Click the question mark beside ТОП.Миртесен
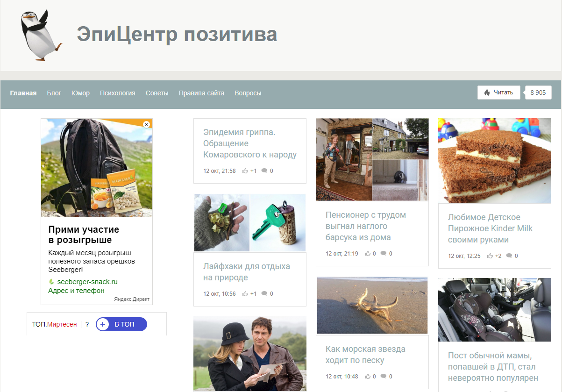The image size is (562, 392). (x=87, y=324)
